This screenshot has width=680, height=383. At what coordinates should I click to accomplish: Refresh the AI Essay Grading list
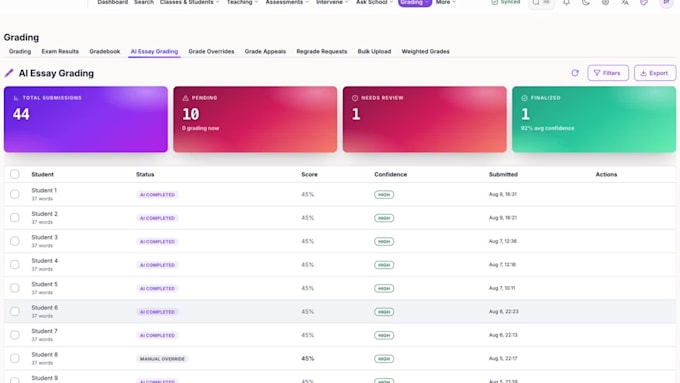pos(575,73)
